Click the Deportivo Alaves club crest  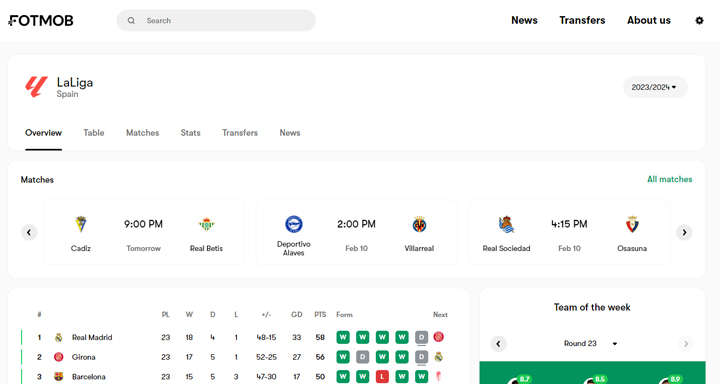[294, 225]
